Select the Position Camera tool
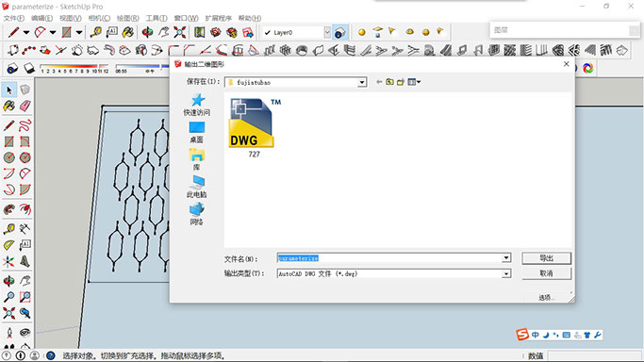This screenshot has height=362, width=644. 9,333
